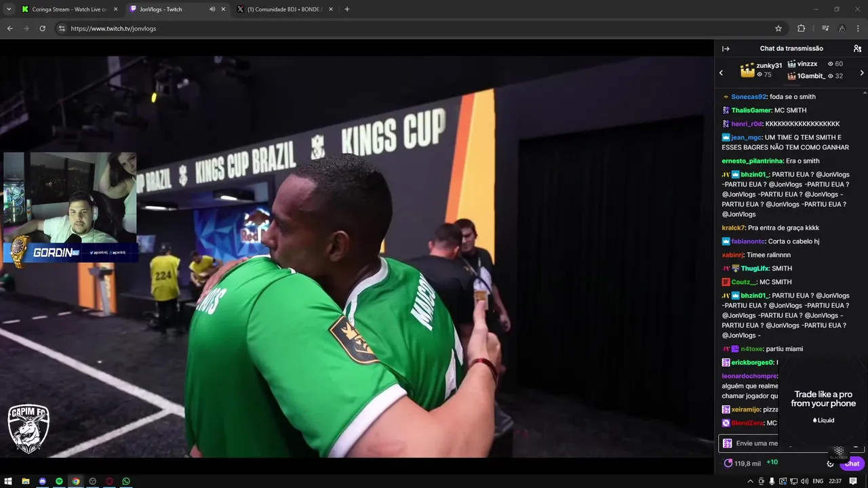Click henri_r0d username in chat
This screenshot has width=868, height=488.
[x=747, y=124]
